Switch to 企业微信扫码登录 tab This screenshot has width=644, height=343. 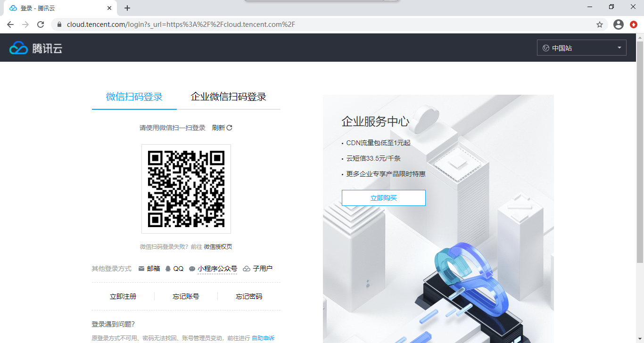coord(228,96)
